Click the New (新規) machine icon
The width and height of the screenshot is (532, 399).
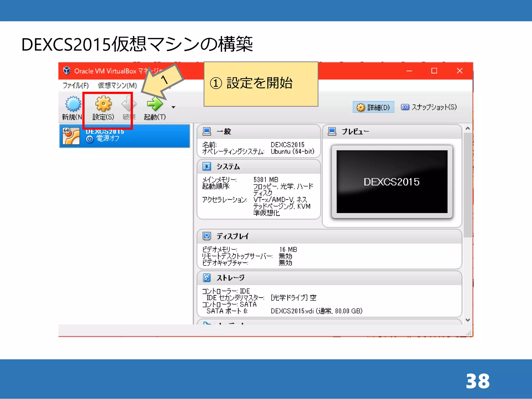(73, 104)
